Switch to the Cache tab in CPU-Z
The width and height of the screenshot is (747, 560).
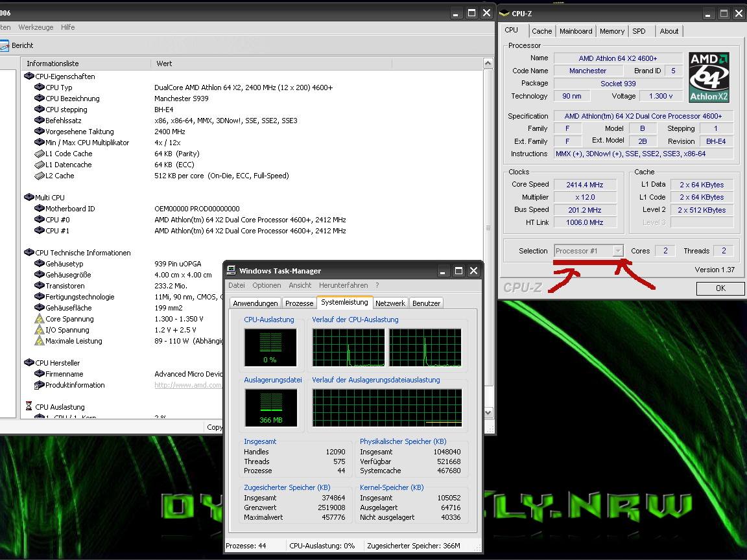(x=541, y=31)
